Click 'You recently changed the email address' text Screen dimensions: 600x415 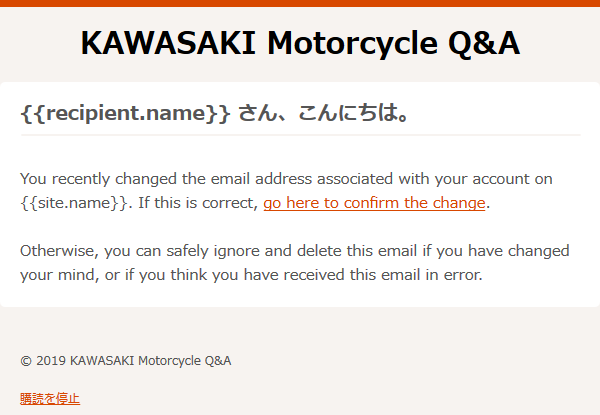point(166,179)
